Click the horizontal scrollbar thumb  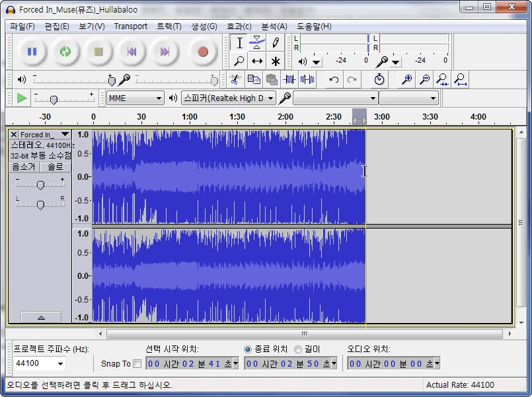[305, 334]
